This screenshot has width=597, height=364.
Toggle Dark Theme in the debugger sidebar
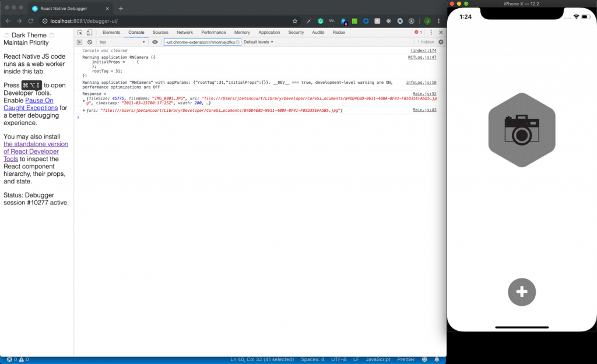coord(6,35)
